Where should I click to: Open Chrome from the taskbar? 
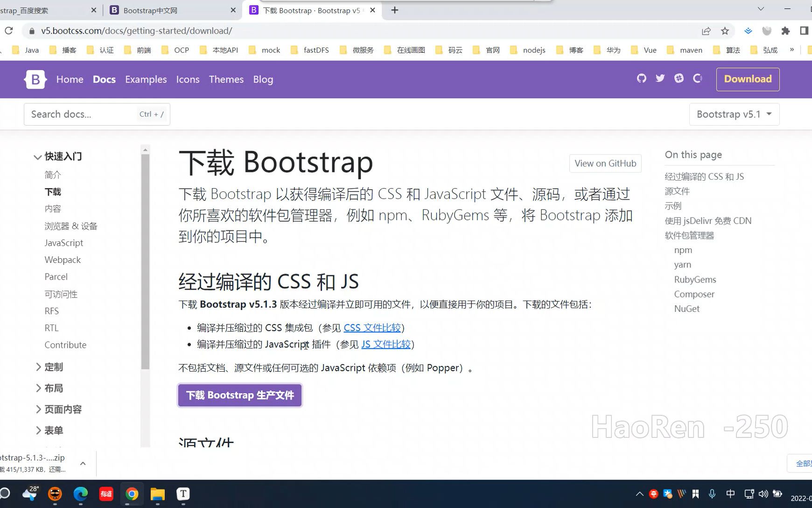[132, 494]
